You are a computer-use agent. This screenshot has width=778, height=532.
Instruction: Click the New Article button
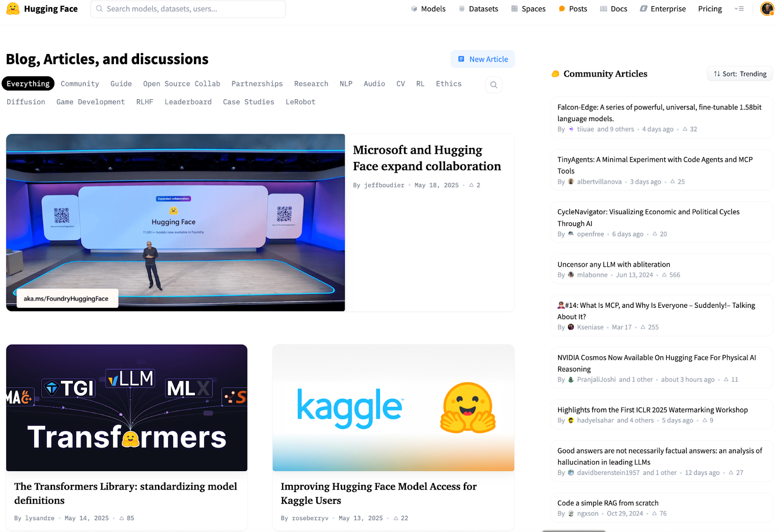click(482, 59)
